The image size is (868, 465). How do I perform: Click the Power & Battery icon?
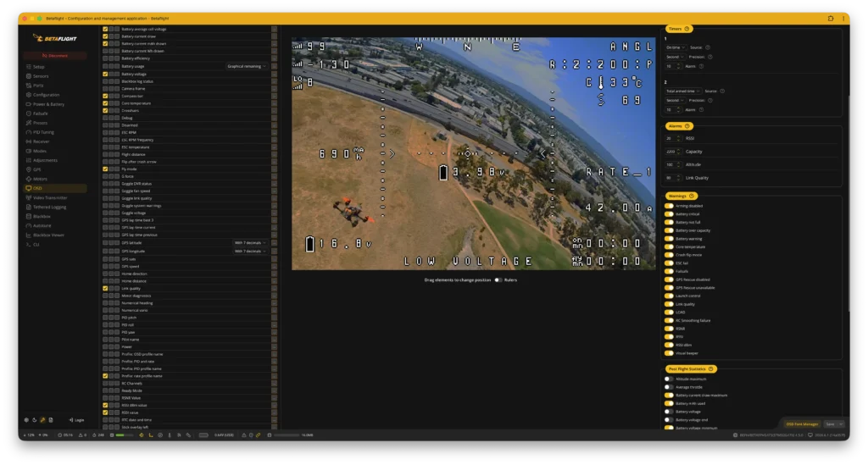click(29, 104)
